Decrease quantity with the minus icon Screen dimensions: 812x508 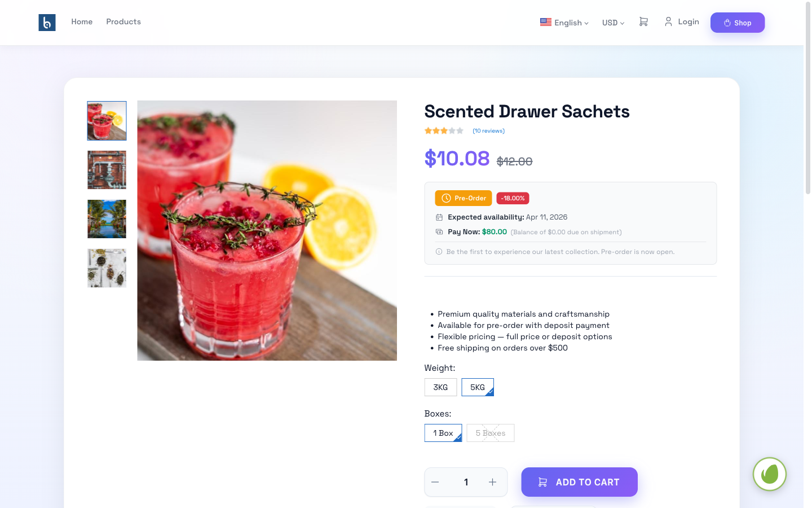coord(435,482)
